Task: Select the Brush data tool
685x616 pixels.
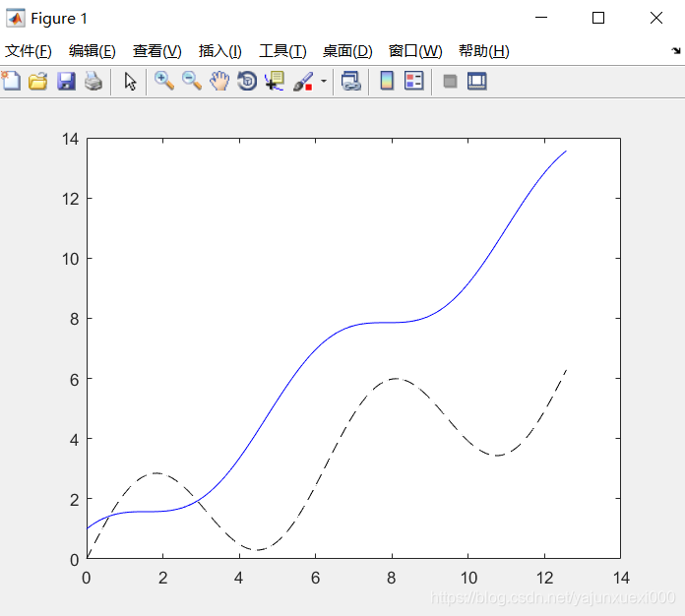Action: click(x=303, y=82)
